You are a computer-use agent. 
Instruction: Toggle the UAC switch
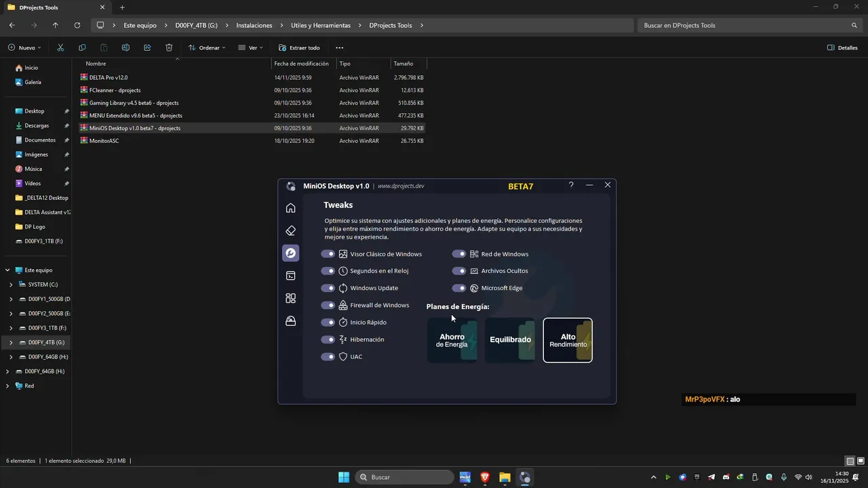(x=328, y=357)
